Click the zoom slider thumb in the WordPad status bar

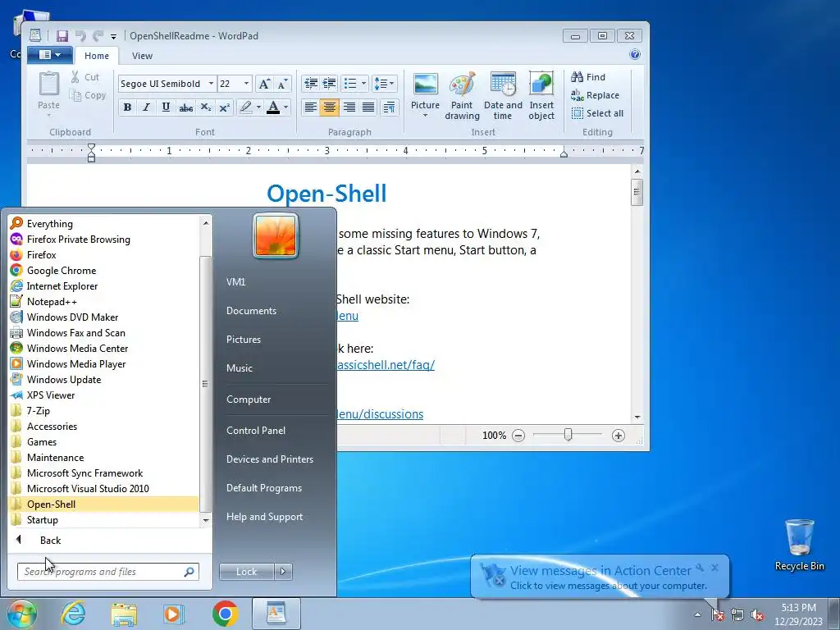click(x=568, y=435)
